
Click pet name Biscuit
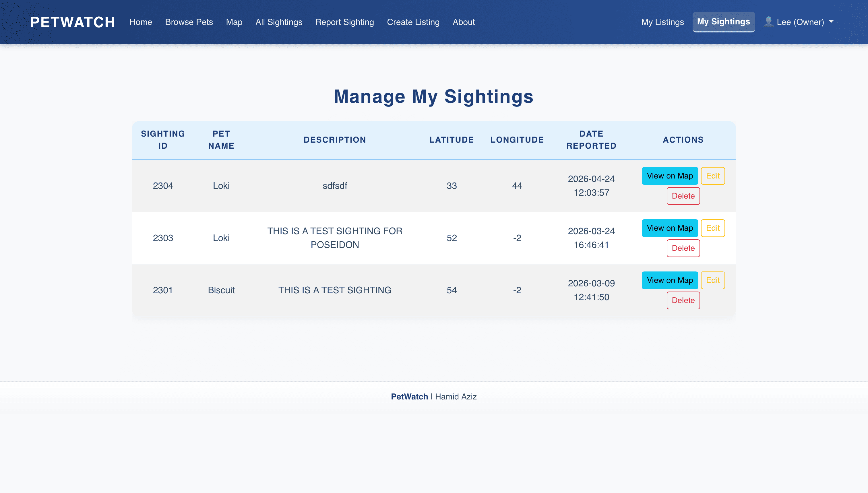point(221,290)
